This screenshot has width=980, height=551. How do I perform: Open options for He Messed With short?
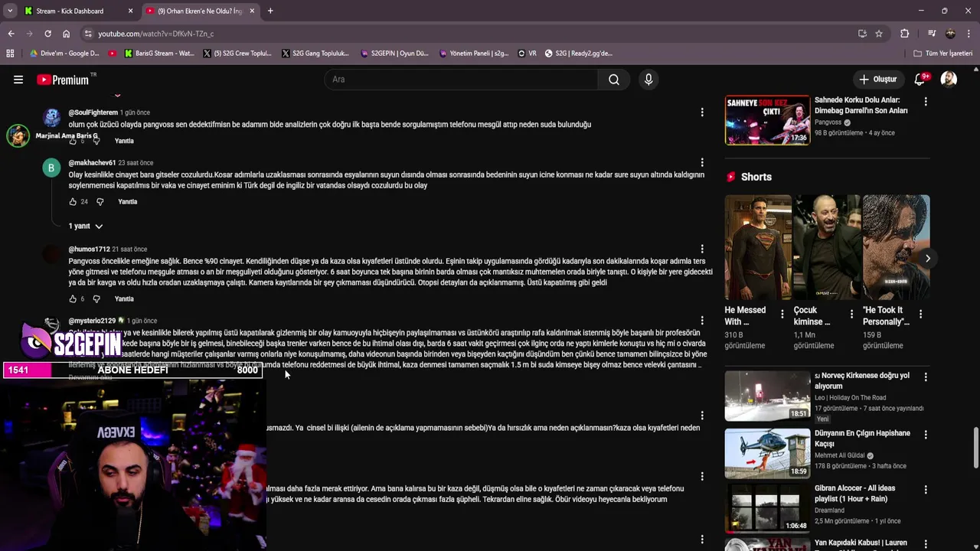[x=782, y=315]
